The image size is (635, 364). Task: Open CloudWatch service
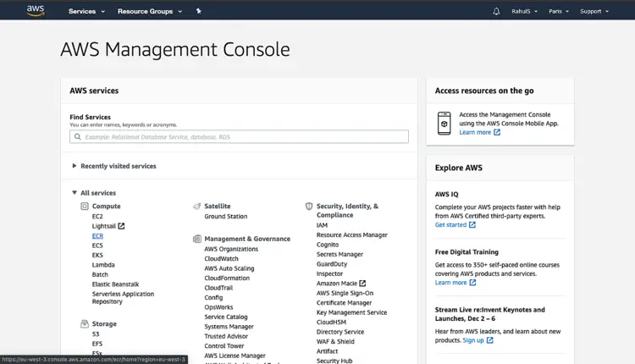pyautogui.click(x=222, y=259)
